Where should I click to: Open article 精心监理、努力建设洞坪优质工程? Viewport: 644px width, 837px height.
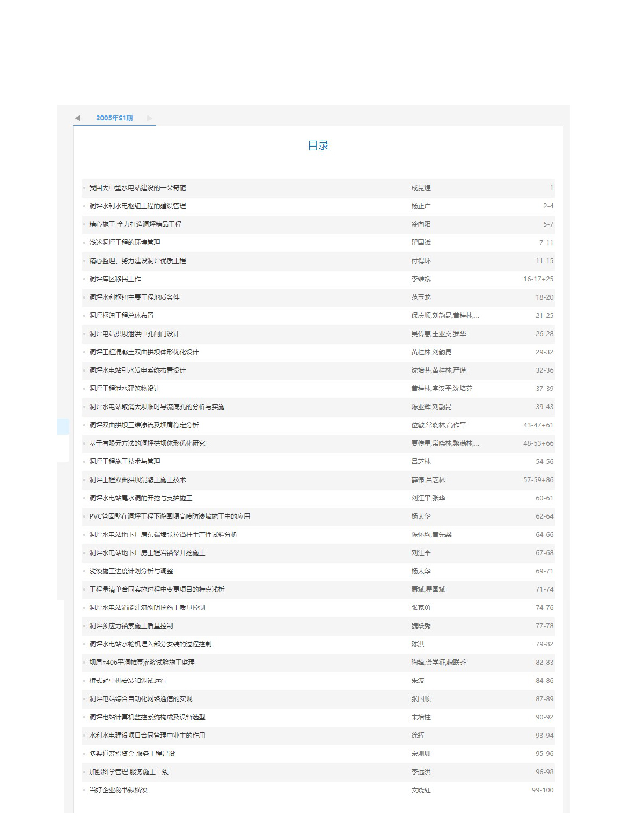point(137,261)
